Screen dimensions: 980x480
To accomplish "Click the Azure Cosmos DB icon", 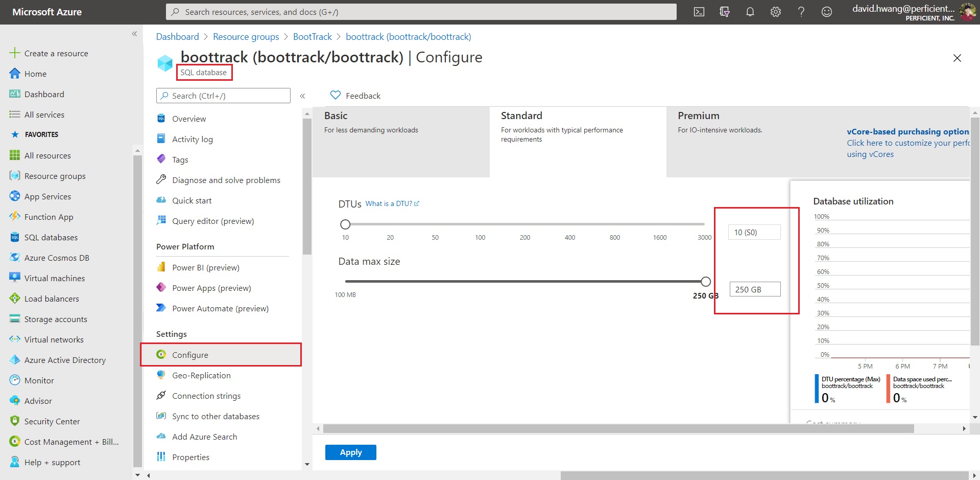I will (x=15, y=258).
